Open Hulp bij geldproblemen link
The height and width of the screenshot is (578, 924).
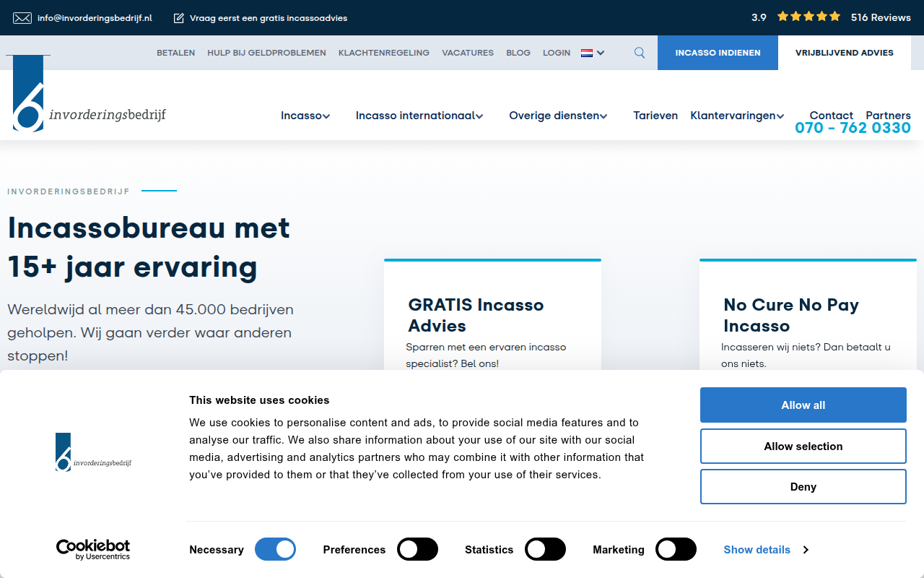click(x=266, y=53)
